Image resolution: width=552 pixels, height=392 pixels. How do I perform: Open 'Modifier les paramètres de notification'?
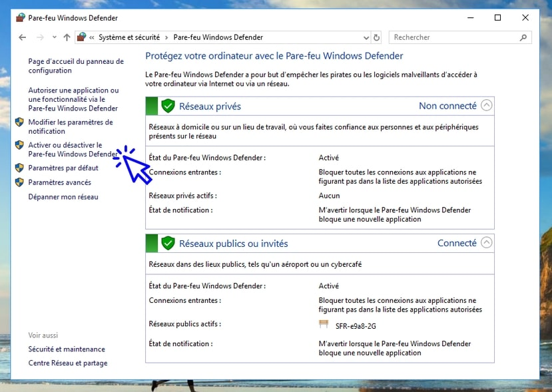coord(71,126)
